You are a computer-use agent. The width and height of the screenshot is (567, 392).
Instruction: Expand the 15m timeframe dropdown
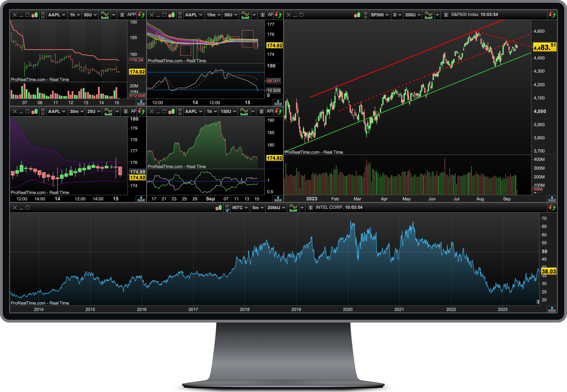214,15
